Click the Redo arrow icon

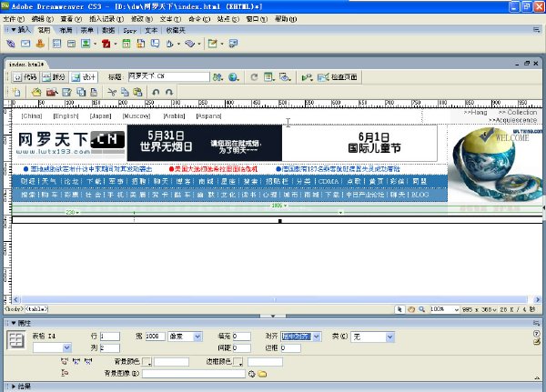click(x=169, y=92)
